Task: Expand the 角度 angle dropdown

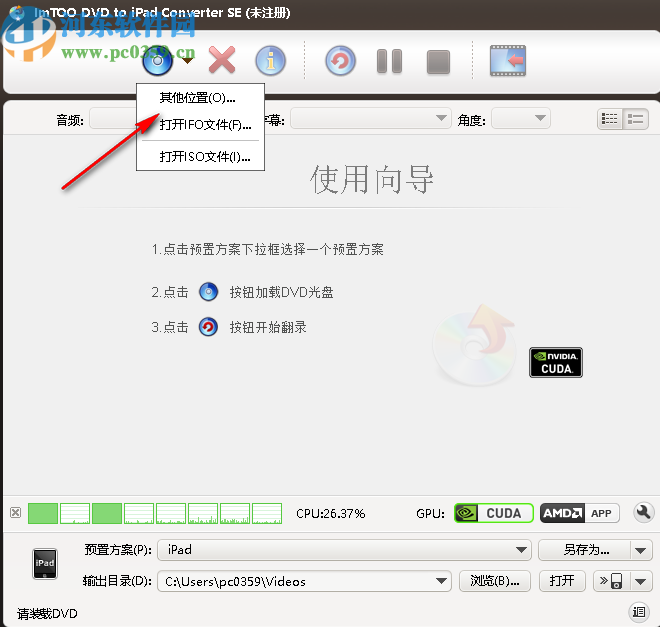Action: point(521,118)
